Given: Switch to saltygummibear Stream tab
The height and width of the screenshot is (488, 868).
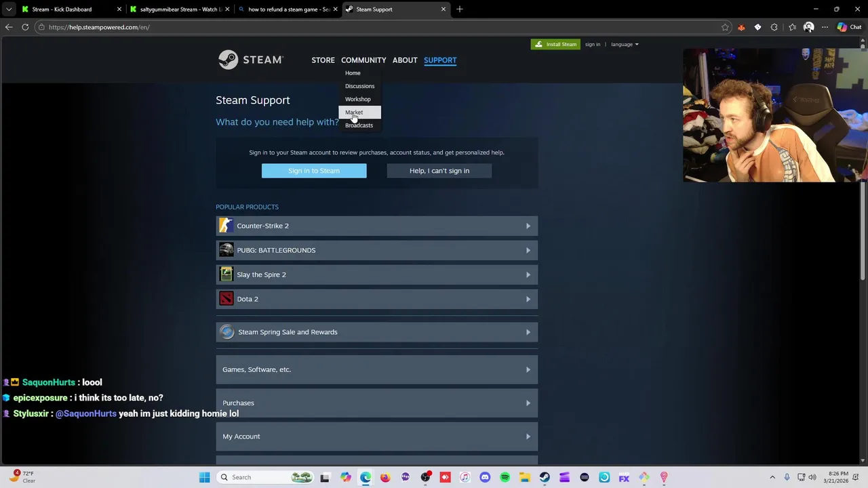Looking at the screenshot, I should 180,9.
